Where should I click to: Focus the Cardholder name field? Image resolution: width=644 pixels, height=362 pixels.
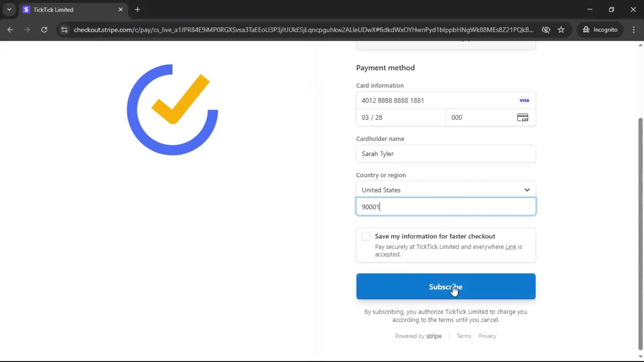click(445, 154)
